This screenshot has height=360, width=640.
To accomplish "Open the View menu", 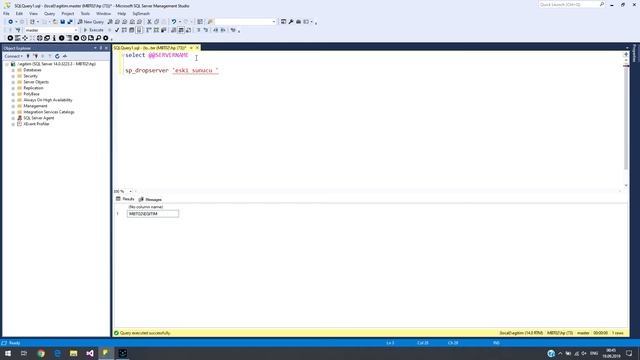I will coord(33,13).
